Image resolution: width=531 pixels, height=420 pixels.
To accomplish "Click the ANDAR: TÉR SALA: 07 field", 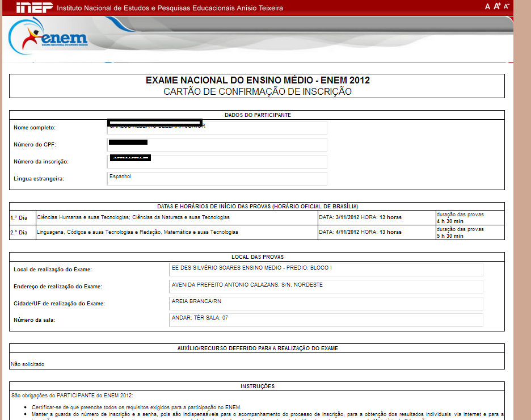I will pyautogui.click(x=326, y=320).
